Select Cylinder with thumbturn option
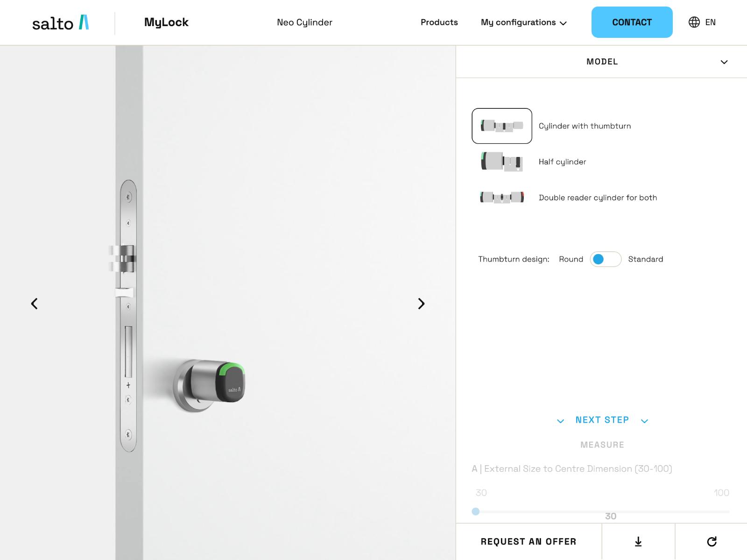This screenshot has height=560, width=747. click(585, 126)
